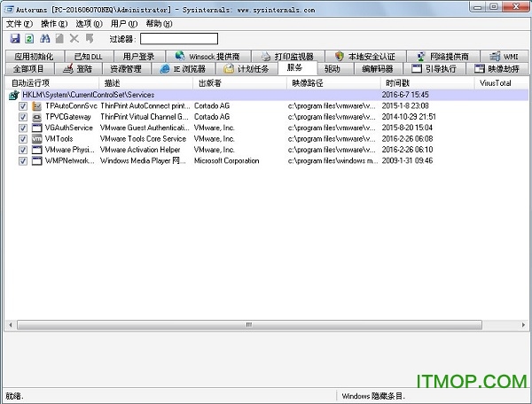This screenshot has height=404, width=532.
Task: Click the Find binoculars icon
Action: pyautogui.click(x=45, y=39)
